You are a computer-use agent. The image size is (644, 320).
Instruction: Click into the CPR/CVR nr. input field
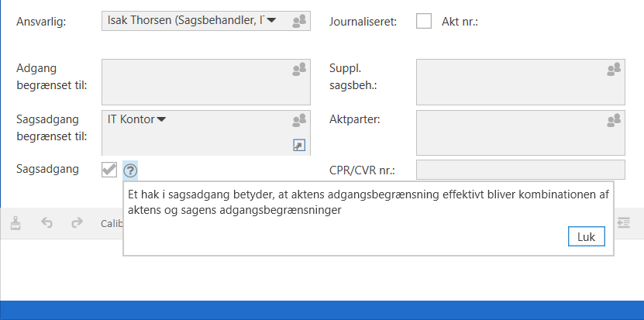(519, 170)
